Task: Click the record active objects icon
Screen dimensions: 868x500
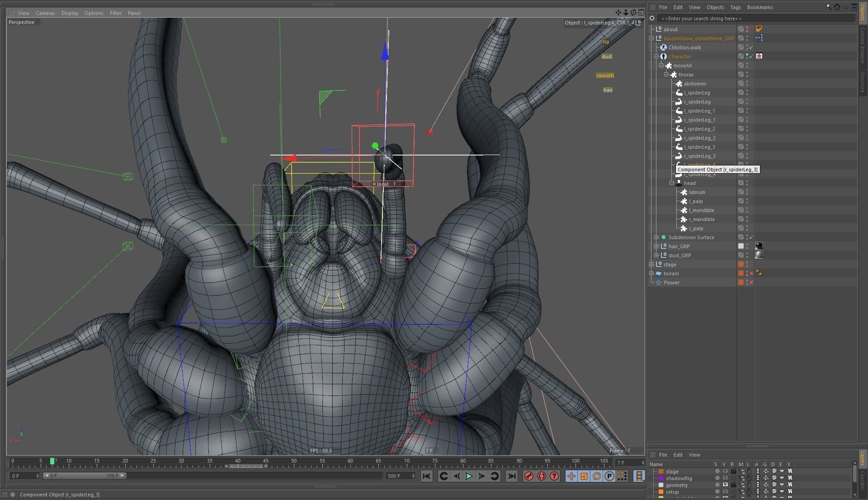Action: 528,476
